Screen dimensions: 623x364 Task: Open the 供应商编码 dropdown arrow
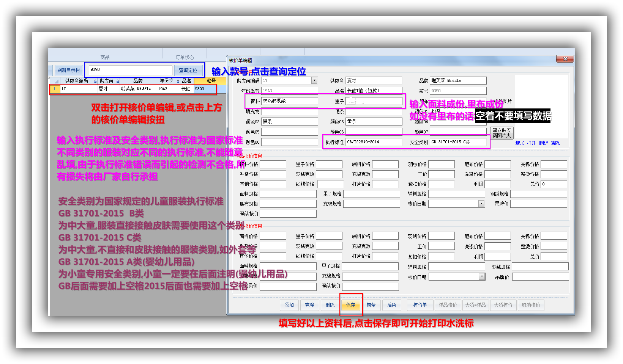click(x=314, y=80)
